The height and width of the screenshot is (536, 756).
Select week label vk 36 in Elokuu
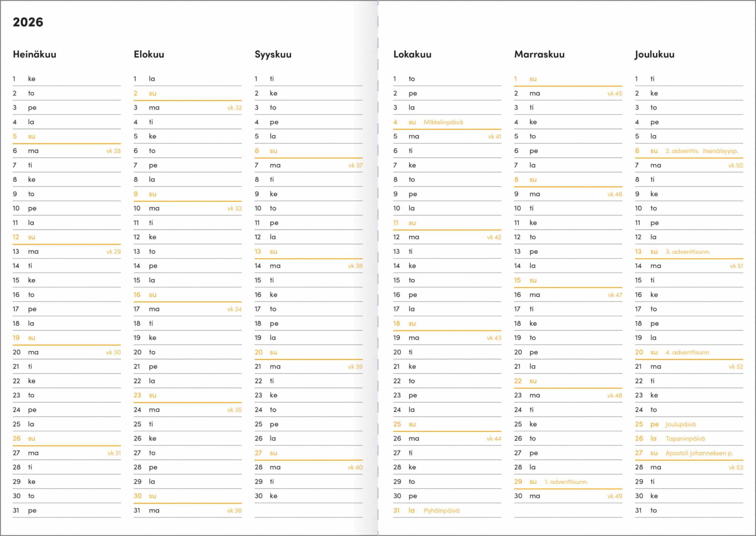(234, 511)
